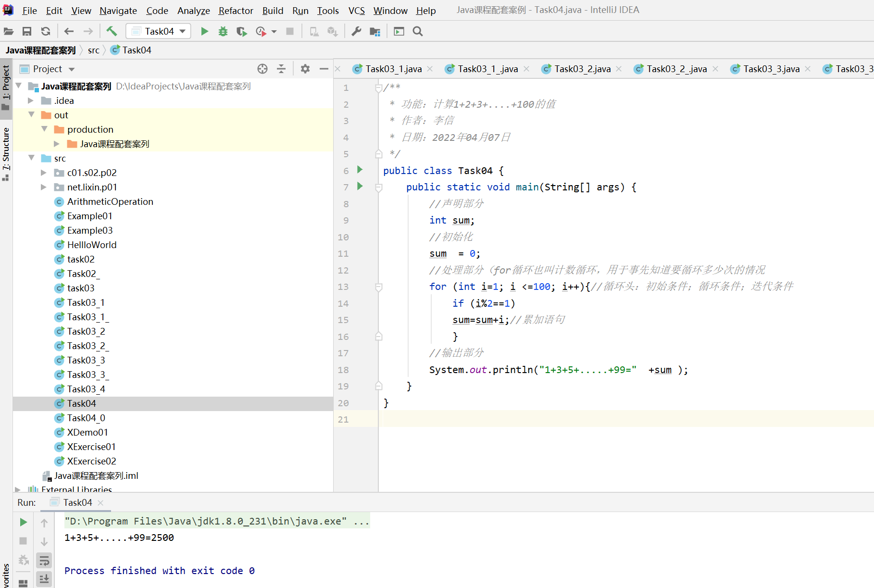874x588 pixels.
Task: Run with Coverage shield icon
Action: pyautogui.click(x=242, y=31)
